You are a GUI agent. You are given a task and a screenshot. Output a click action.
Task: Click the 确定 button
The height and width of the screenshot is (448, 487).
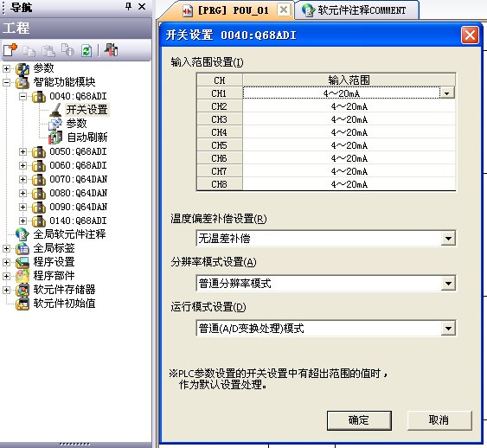coord(359,420)
